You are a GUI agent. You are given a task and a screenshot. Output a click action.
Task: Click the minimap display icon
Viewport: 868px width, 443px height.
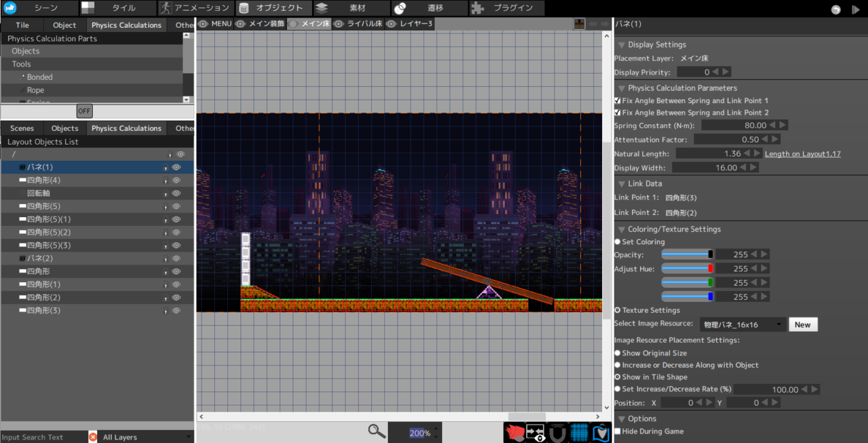click(601, 432)
